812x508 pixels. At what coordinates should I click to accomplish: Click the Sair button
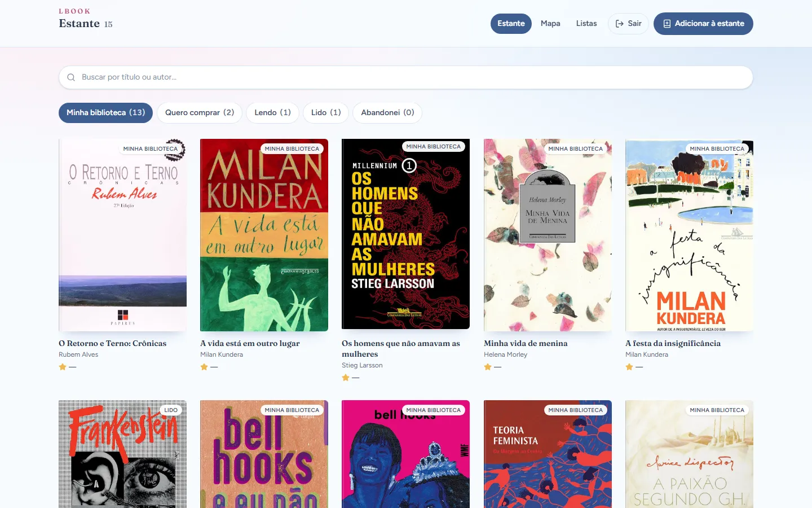point(628,24)
